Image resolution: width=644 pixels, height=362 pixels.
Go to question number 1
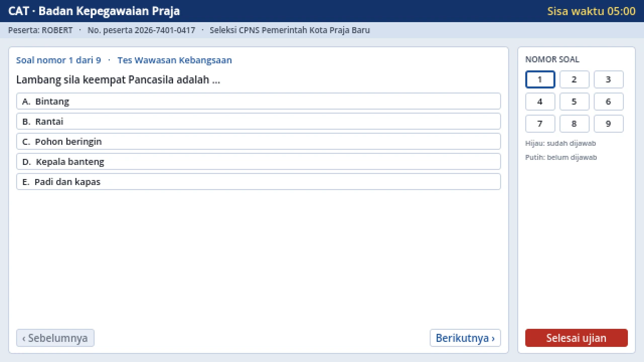pos(540,79)
